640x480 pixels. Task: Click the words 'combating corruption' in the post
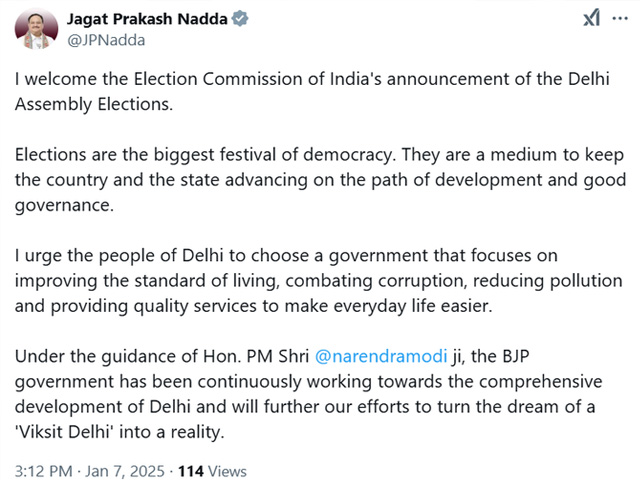pyautogui.click(x=376, y=281)
